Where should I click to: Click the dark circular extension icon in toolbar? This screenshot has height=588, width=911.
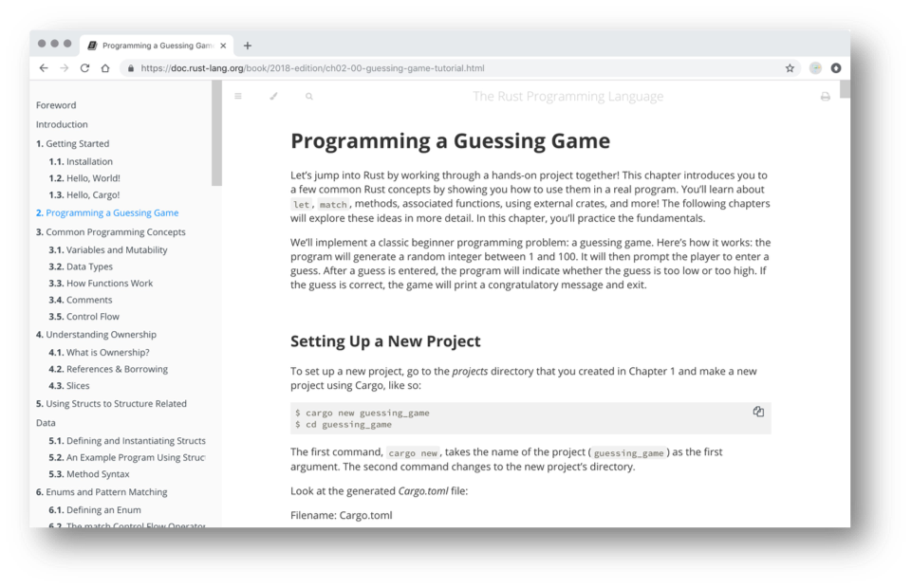836,68
